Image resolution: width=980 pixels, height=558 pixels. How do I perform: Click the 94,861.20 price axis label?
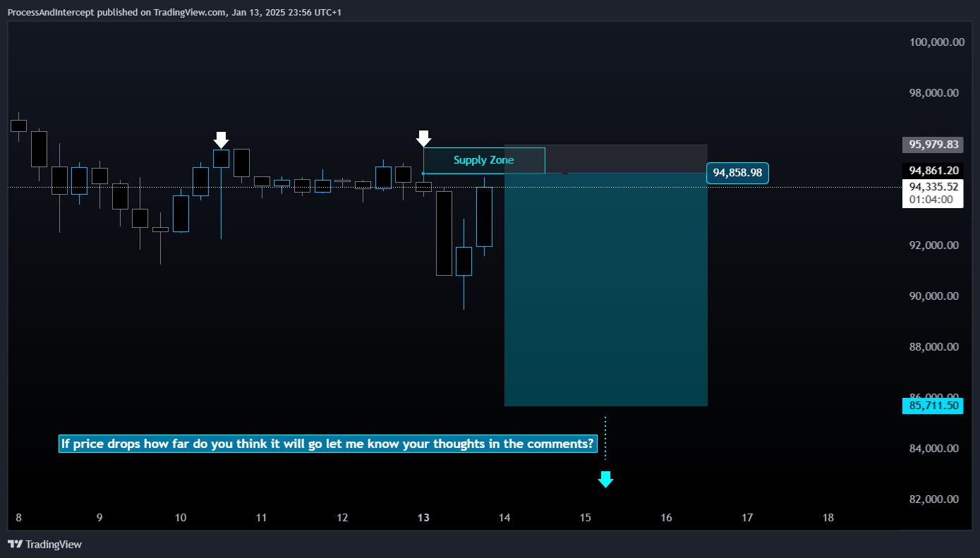[933, 170]
